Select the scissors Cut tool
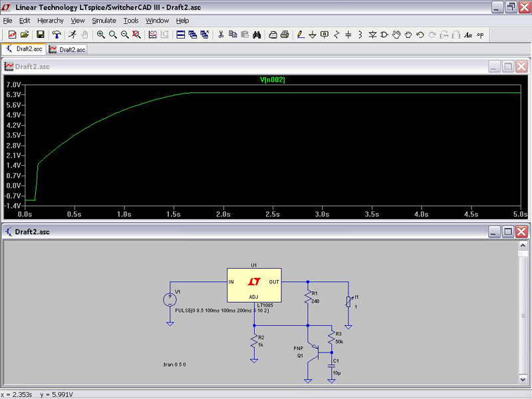The width and height of the screenshot is (532, 399). tap(221, 35)
